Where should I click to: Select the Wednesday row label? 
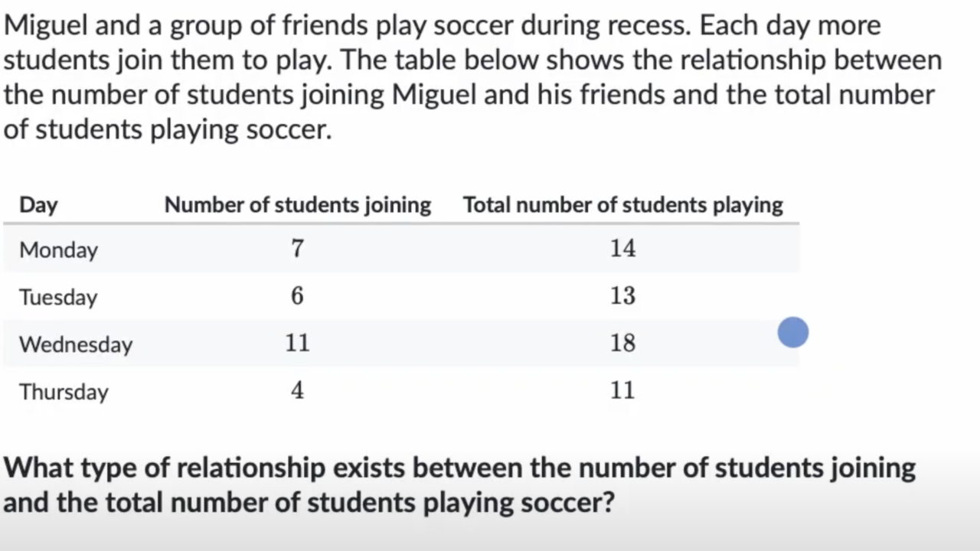point(76,344)
